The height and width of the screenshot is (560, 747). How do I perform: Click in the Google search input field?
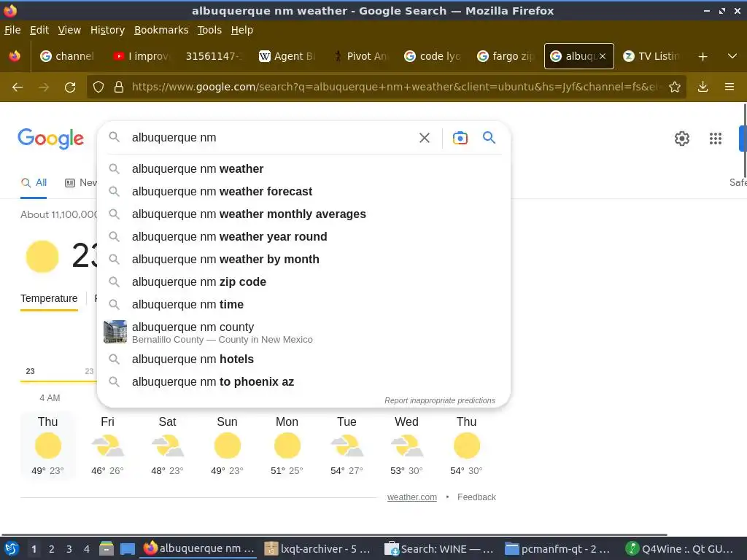point(269,138)
